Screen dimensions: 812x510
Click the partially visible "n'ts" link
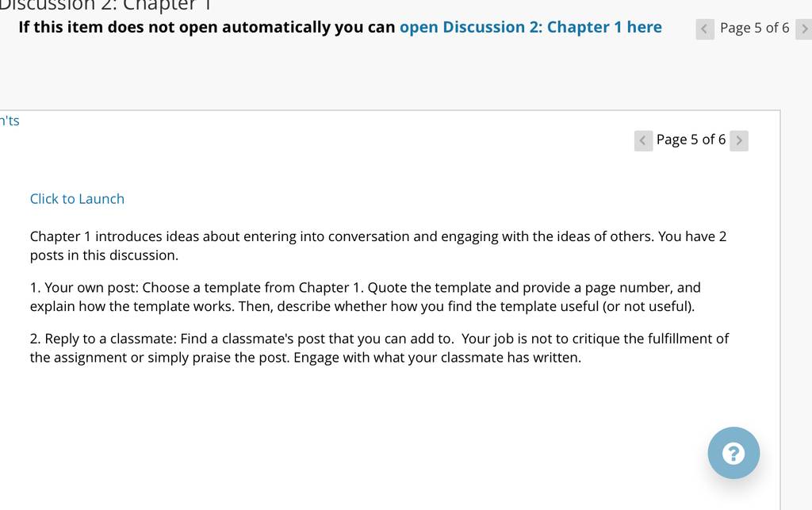click(10, 121)
